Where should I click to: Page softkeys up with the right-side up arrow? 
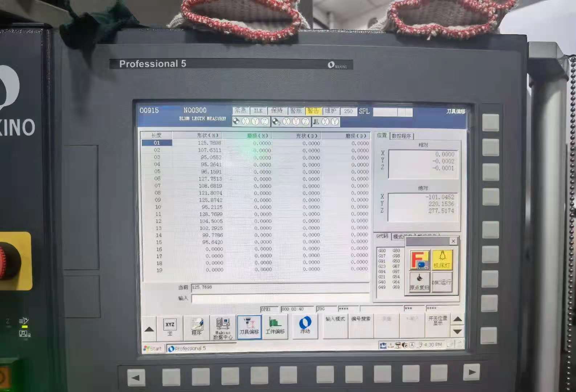click(458, 319)
